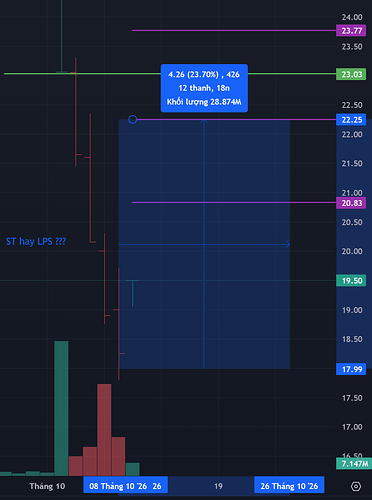Click the 20.83 purple price label

[351, 203]
